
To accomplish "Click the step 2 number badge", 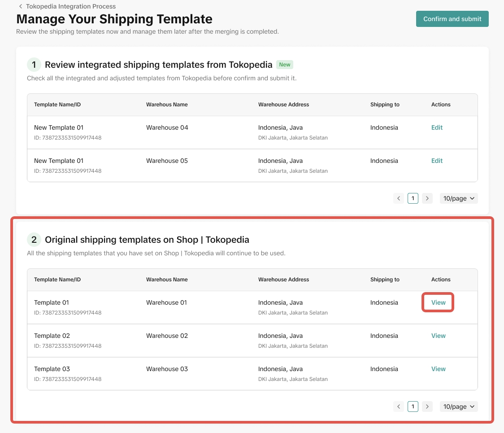I will [x=34, y=240].
